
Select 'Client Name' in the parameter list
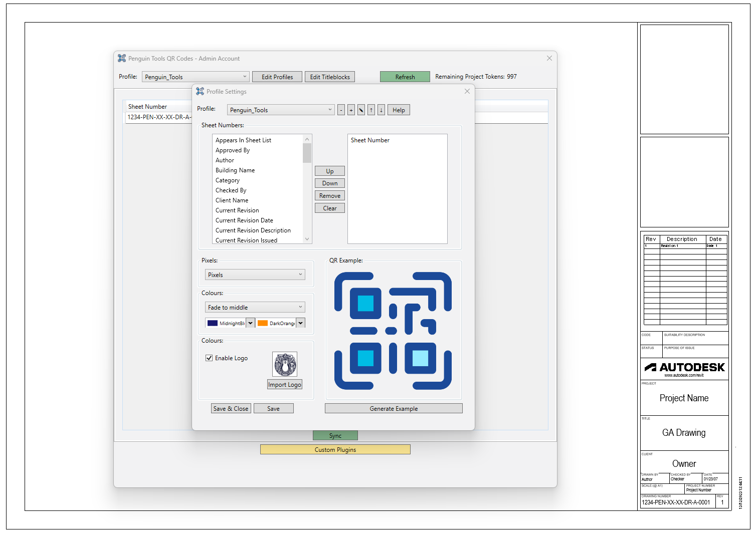coord(258,200)
